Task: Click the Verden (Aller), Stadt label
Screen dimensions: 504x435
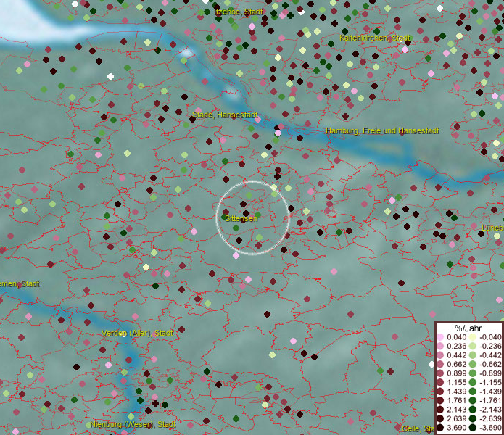Action: coord(137,333)
